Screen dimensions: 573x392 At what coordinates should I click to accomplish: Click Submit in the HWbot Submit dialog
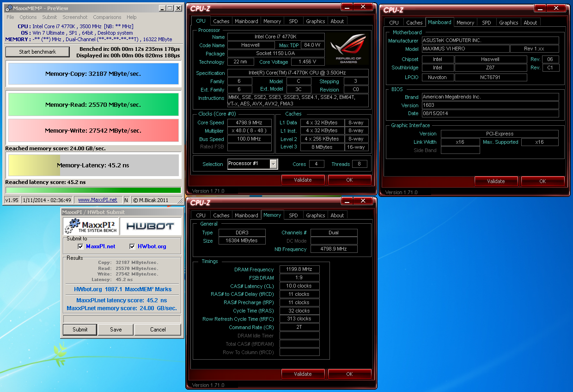point(80,330)
